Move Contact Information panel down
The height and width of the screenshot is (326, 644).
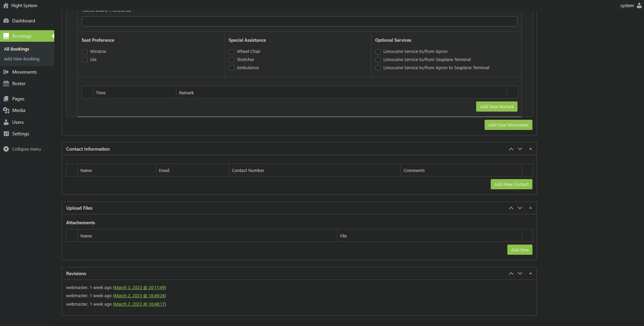pos(520,149)
